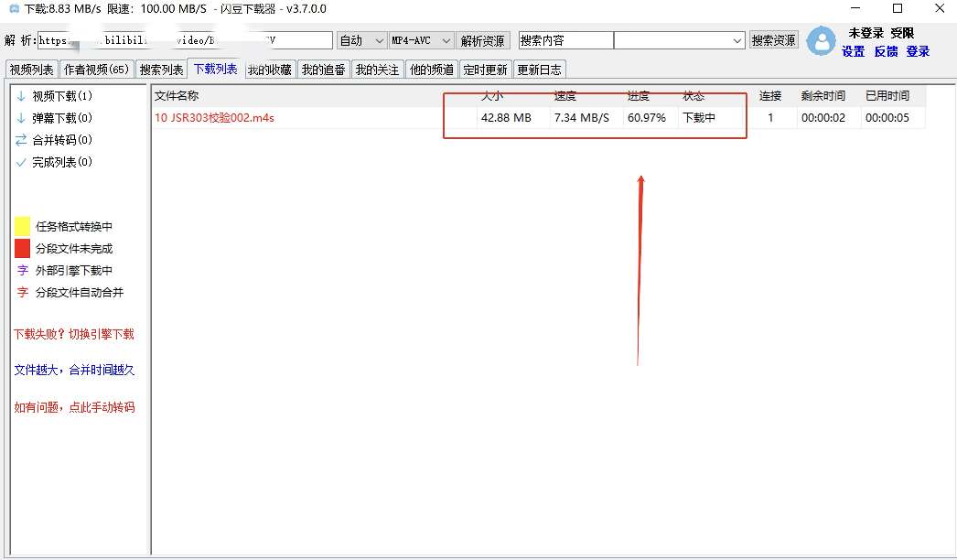The width and height of the screenshot is (957, 560).
Task: Click the user avatar icon
Action: tap(822, 41)
